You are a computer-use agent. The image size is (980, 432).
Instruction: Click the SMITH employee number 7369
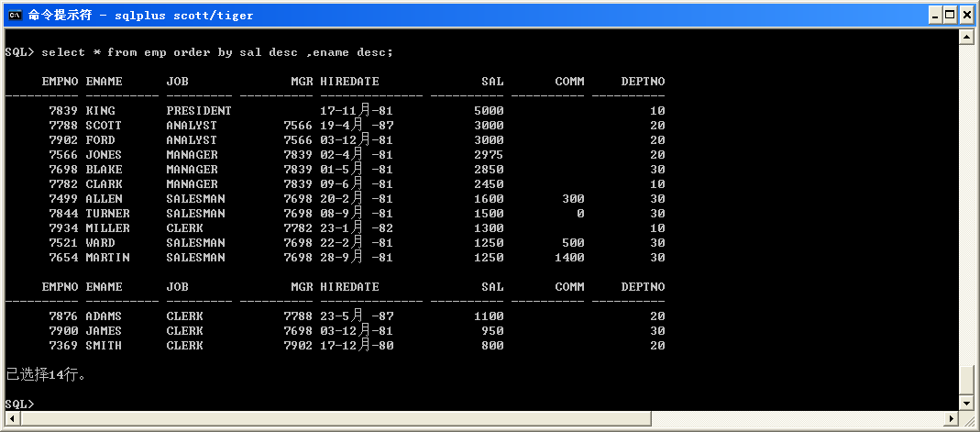[x=63, y=346]
